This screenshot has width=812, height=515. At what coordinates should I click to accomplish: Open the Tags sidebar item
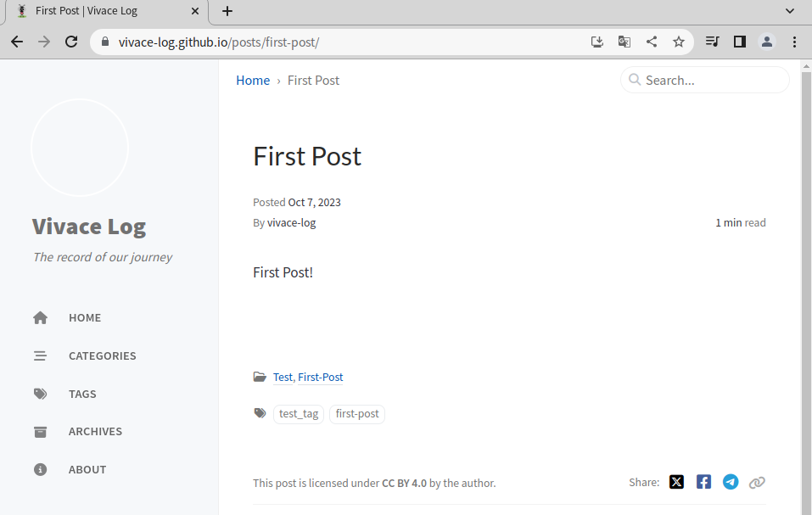[x=82, y=394]
